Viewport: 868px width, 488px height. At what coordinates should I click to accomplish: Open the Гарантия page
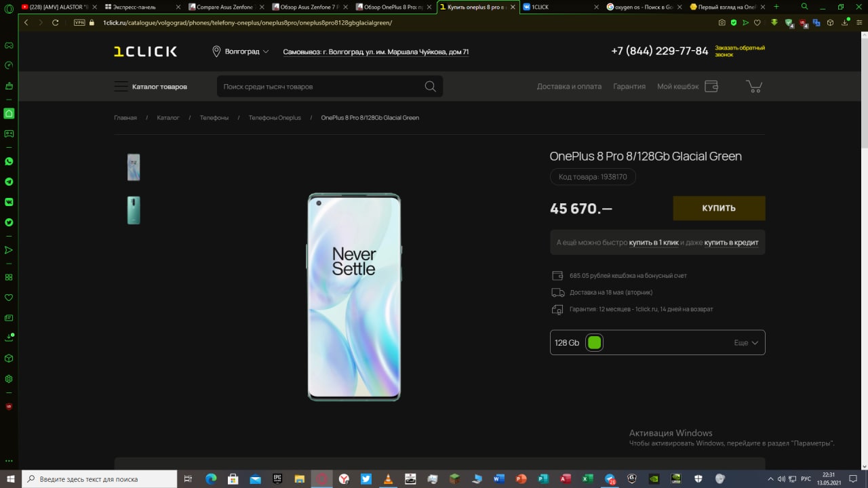click(629, 87)
